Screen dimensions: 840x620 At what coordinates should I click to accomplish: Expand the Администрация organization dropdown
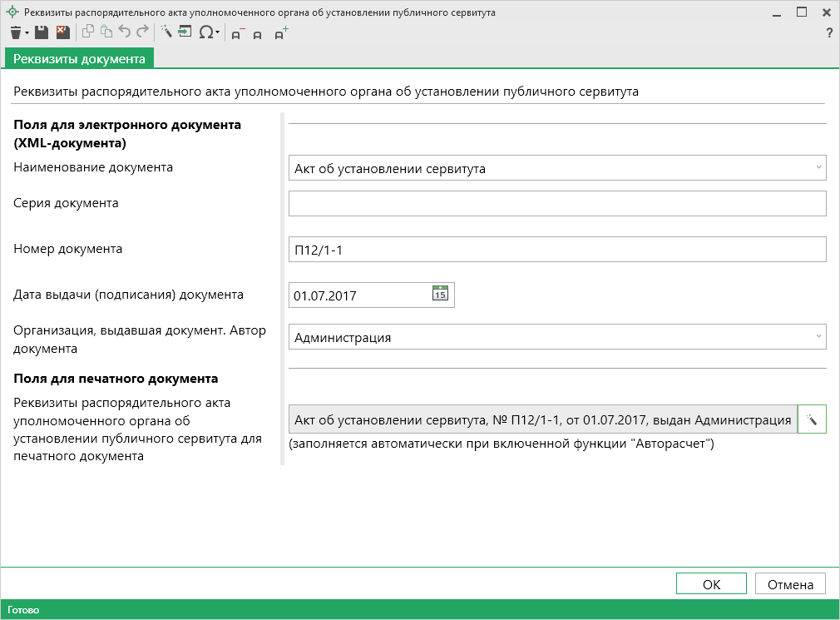point(819,337)
